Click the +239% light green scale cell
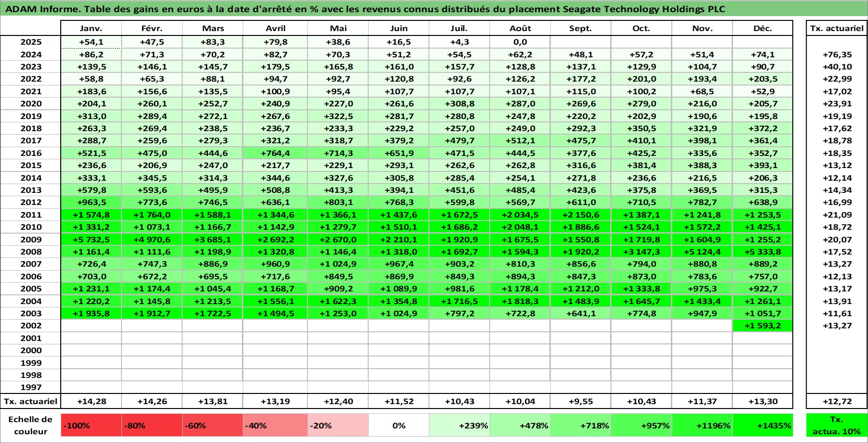868x443 pixels. (x=460, y=426)
